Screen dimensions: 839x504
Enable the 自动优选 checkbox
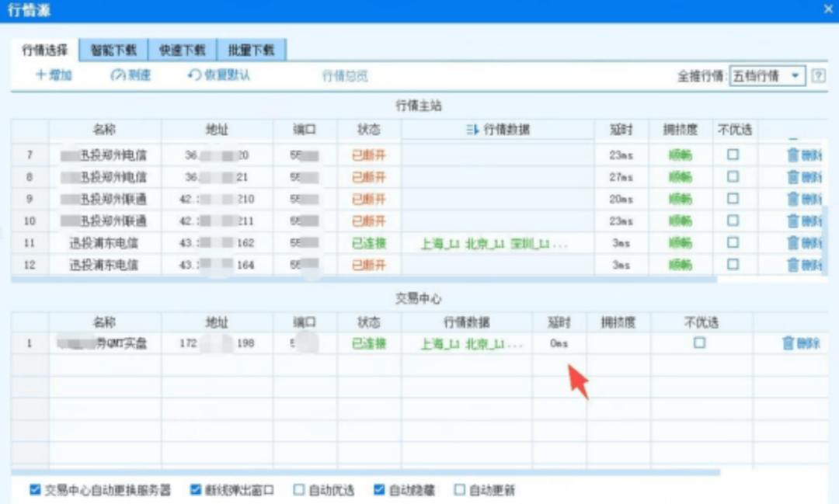click(x=299, y=490)
